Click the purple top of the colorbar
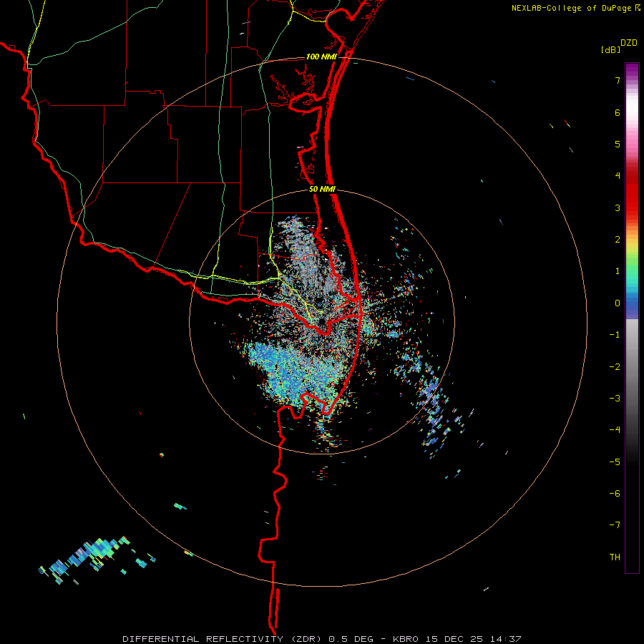Viewport: 644px width, 644px height. pyautogui.click(x=632, y=70)
